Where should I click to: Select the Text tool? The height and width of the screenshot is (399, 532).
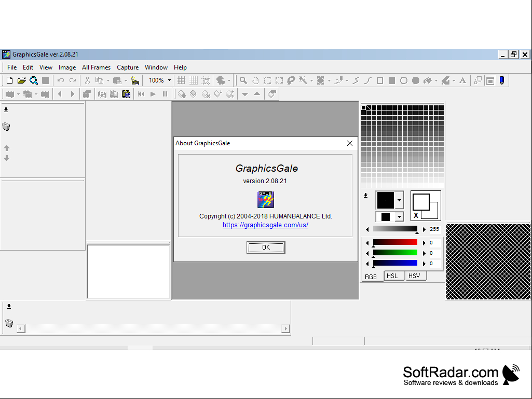tap(463, 80)
